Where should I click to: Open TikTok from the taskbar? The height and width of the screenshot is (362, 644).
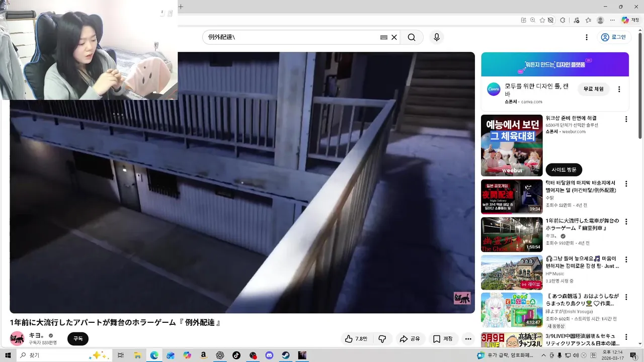click(x=236, y=355)
